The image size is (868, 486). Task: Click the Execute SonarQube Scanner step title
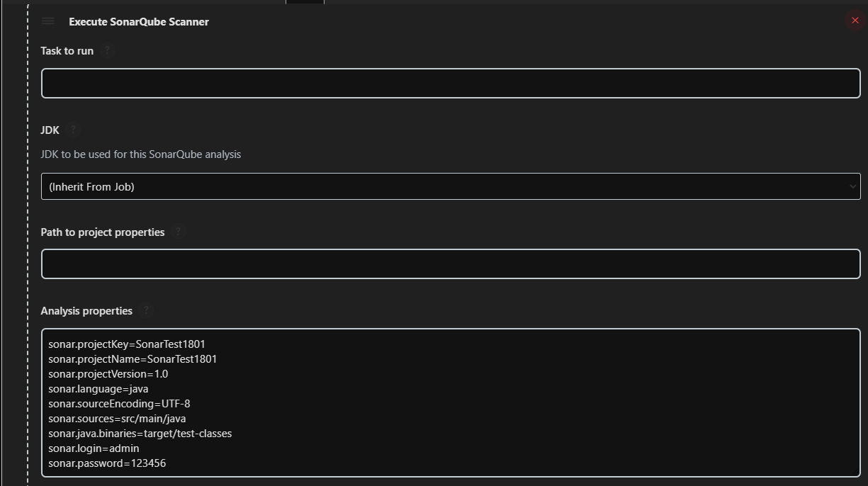[139, 22]
